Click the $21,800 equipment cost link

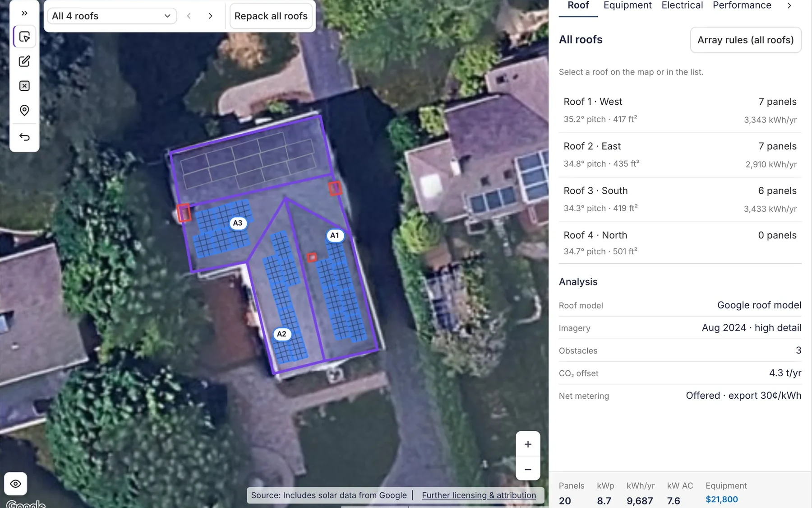(x=722, y=499)
